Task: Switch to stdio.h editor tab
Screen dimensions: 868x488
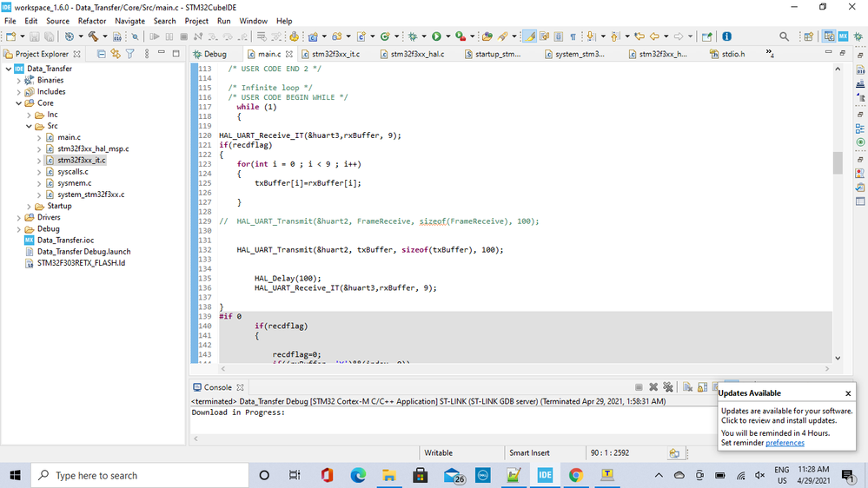Action: click(728, 54)
